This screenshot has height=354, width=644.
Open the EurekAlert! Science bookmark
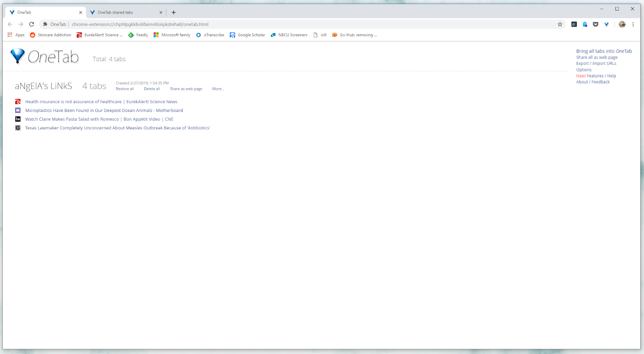point(100,35)
